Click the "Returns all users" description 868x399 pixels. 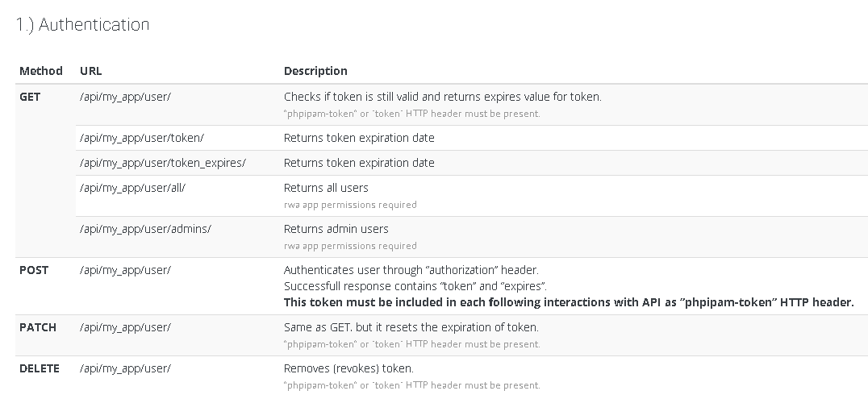(326, 188)
